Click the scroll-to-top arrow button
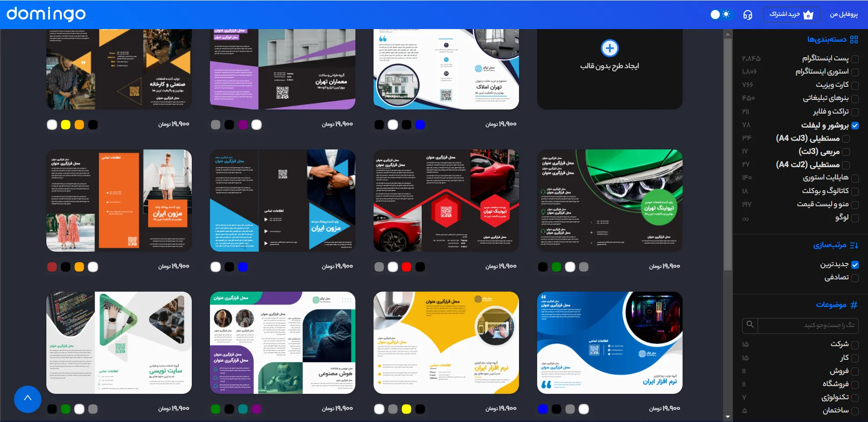The height and width of the screenshot is (422, 868). (x=28, y=399)
